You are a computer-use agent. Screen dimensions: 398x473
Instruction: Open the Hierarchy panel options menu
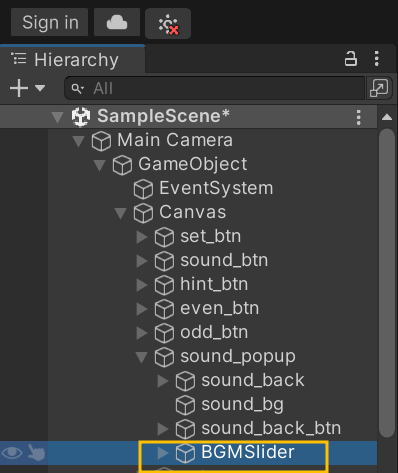[377, 59]
